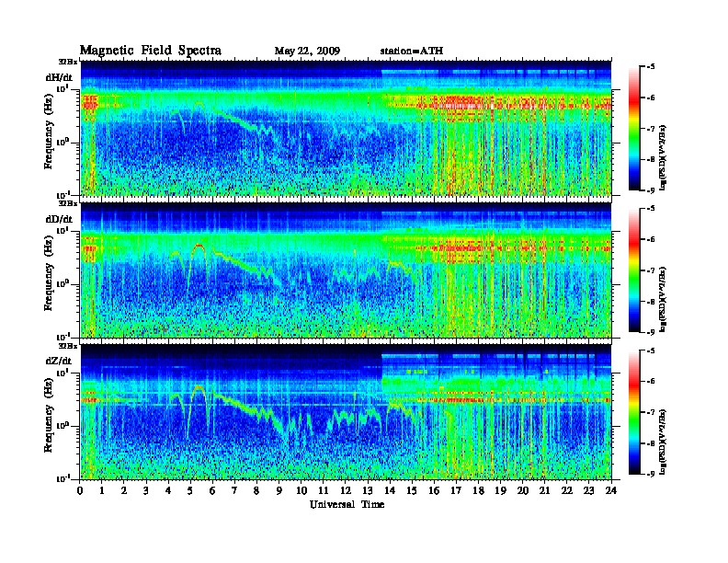Click the dH/dt spectrogram panel
728x563 pixels.
point(346,128)
